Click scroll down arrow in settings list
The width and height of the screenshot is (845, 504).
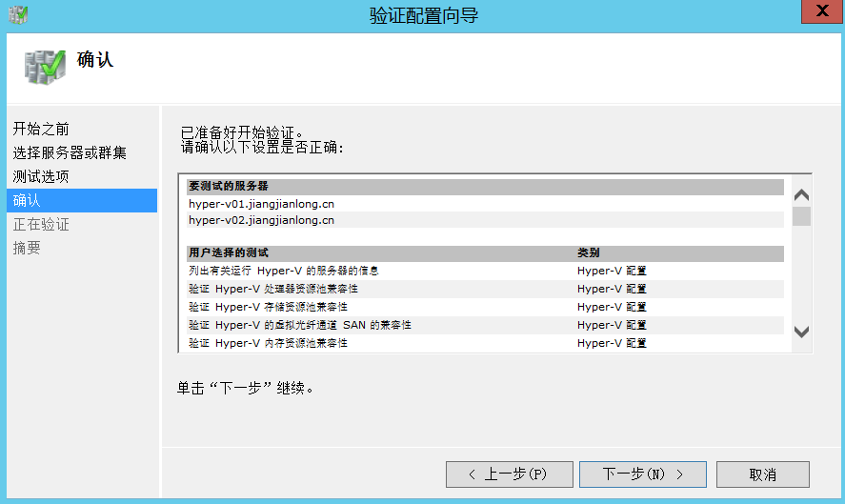[801, 332]
